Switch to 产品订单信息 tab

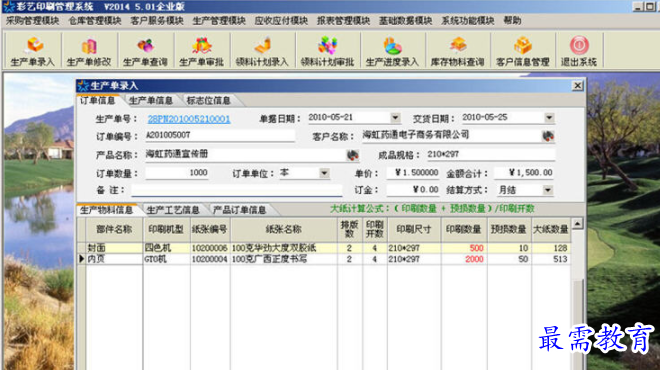(x=239, y=210)
